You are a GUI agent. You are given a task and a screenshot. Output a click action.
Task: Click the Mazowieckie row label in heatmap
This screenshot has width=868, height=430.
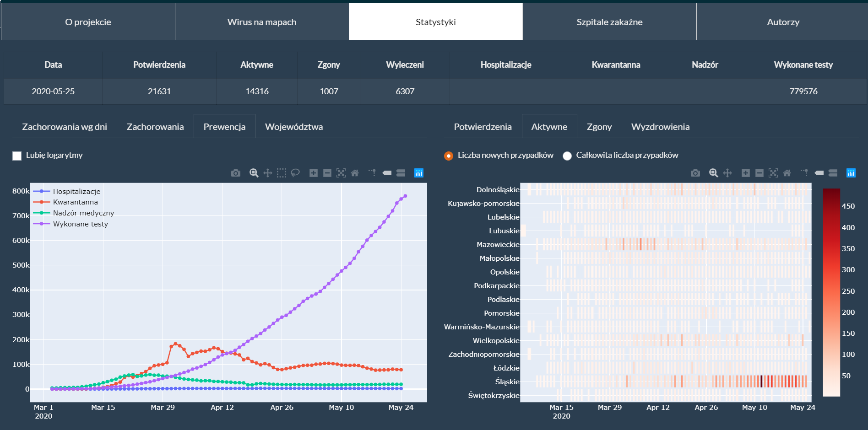tap(498, 244)
